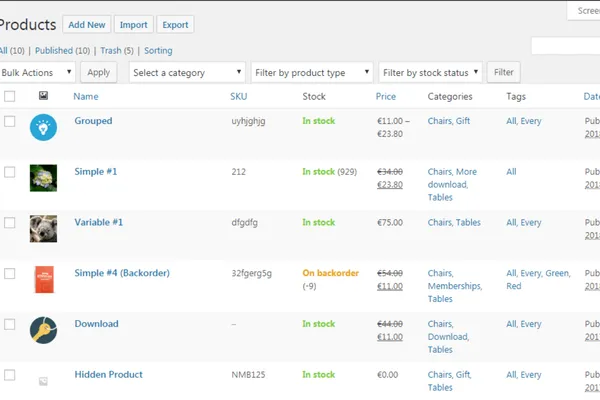Open the Hidden Product placeholder thumbnail
This screenshot has width=600, height=400.
point(43,381)
